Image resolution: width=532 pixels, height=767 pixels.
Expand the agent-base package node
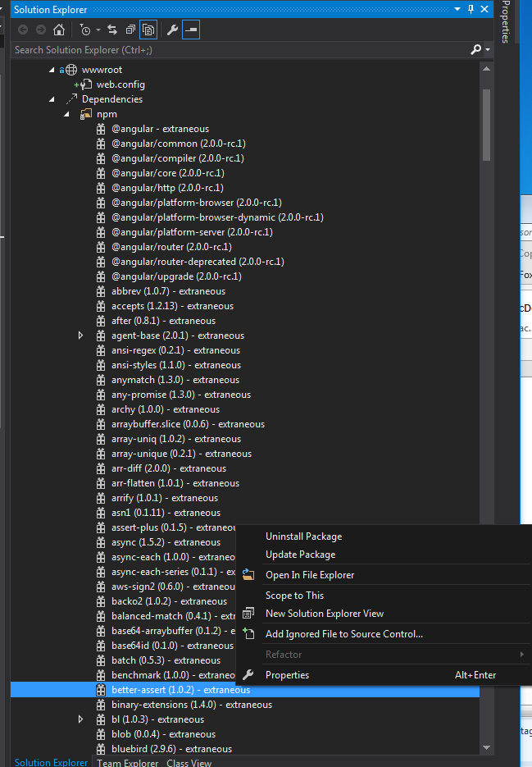(x=80, y=336)
